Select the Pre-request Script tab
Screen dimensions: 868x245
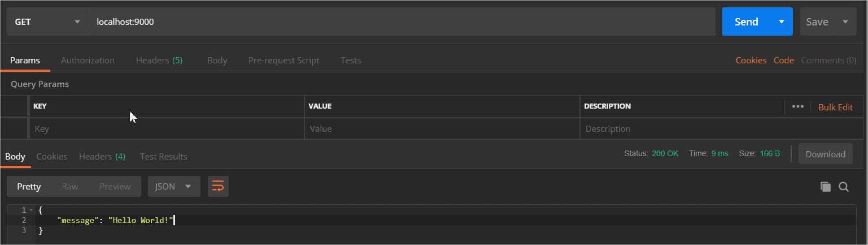283,61
